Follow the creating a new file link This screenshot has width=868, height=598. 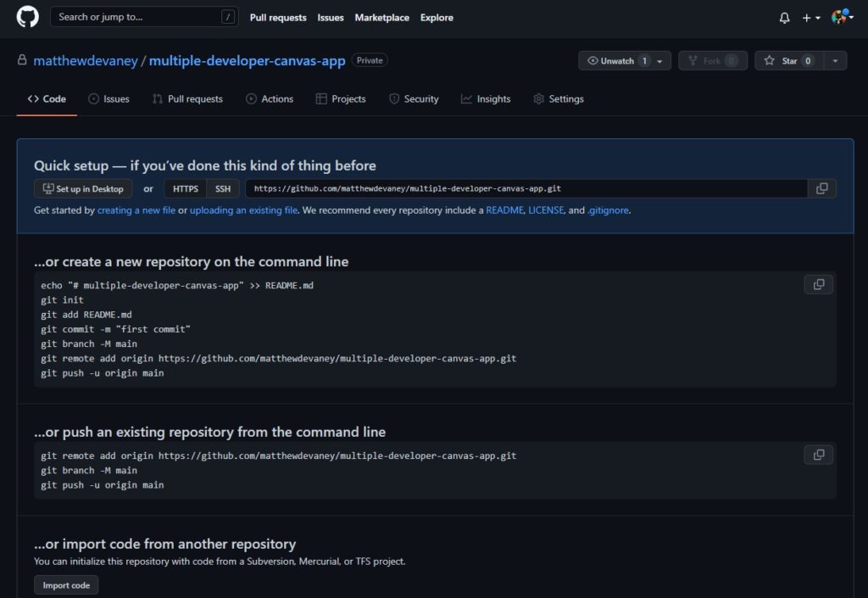pos(136,210)
